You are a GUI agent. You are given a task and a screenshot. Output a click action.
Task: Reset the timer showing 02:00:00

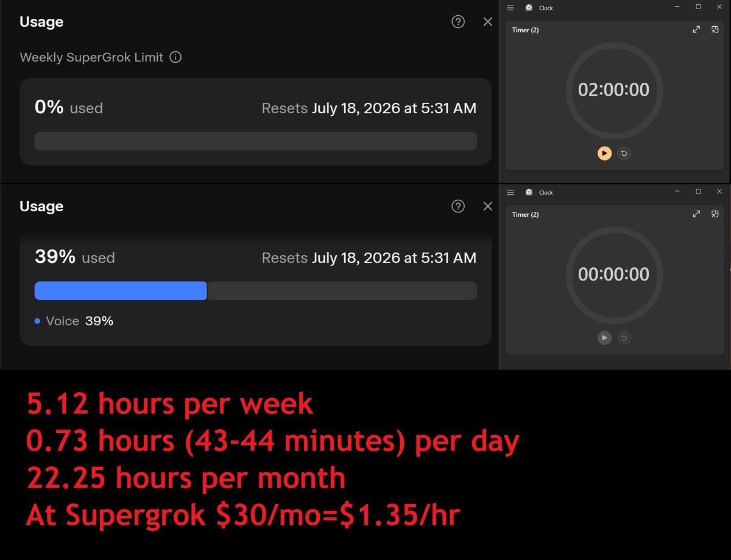click(624, 153)
